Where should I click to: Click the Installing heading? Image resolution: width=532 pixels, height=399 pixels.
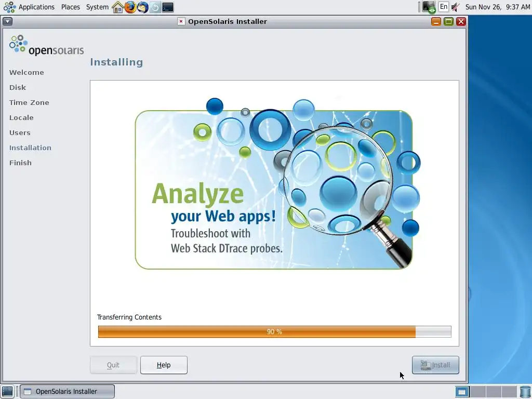tap(116, 62)
